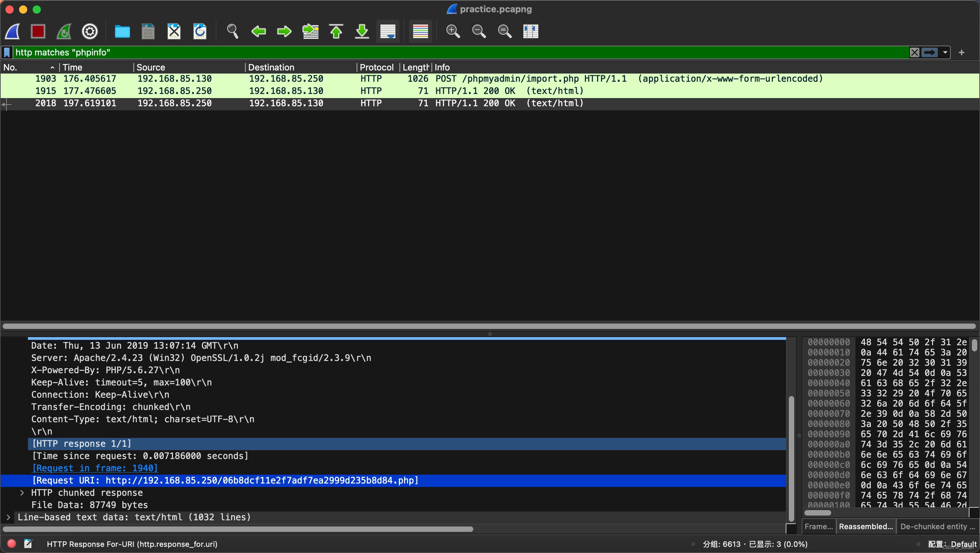Open the display filter history dropdown
980x553 pixels.
(945, 52)
